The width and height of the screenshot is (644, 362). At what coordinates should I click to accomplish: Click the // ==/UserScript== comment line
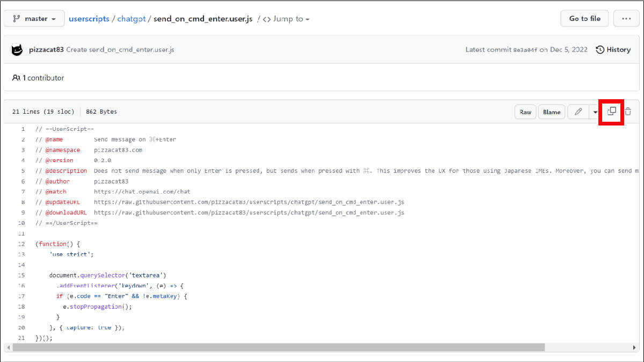(67, 223)
